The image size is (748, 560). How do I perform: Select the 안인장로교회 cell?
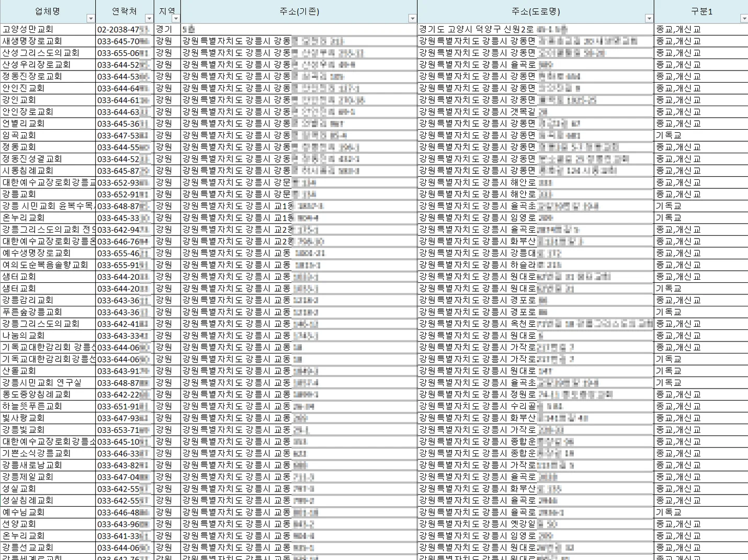click(48, 111)
